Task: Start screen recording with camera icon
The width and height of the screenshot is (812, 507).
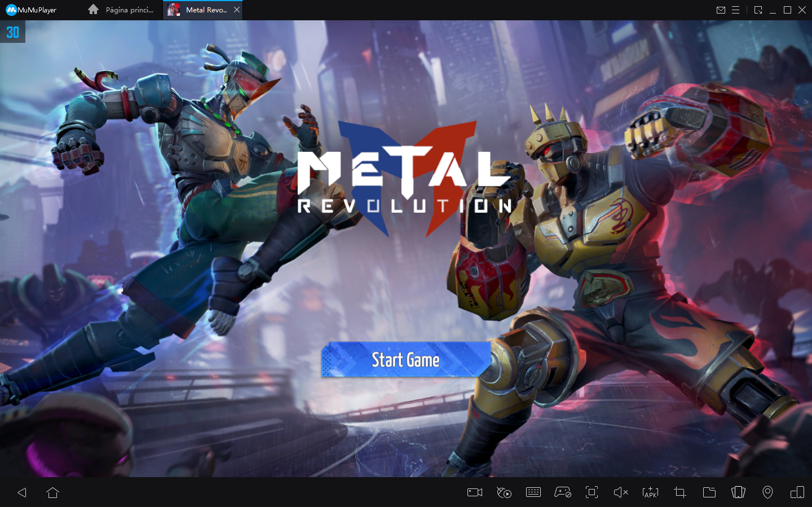Action: tap(475, 492)
